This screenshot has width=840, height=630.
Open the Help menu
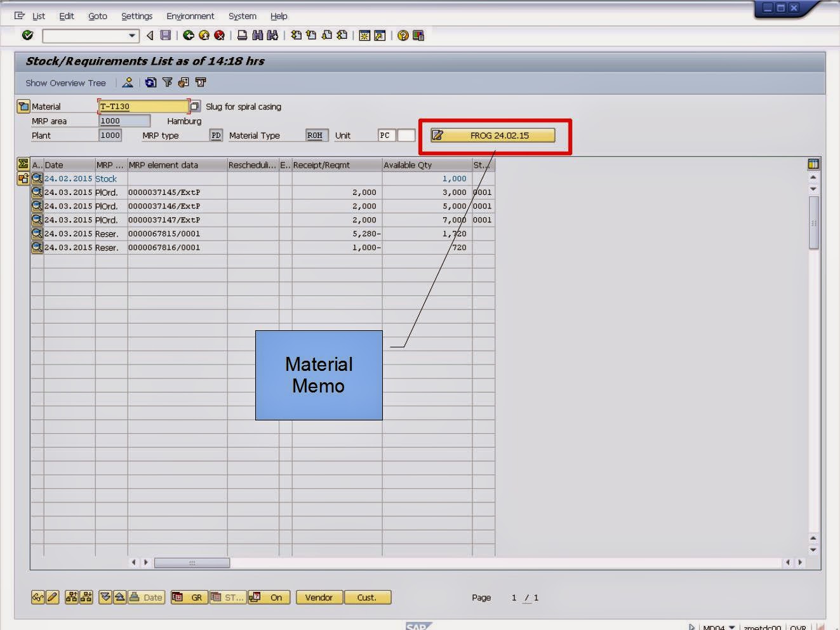click(279, 16)
